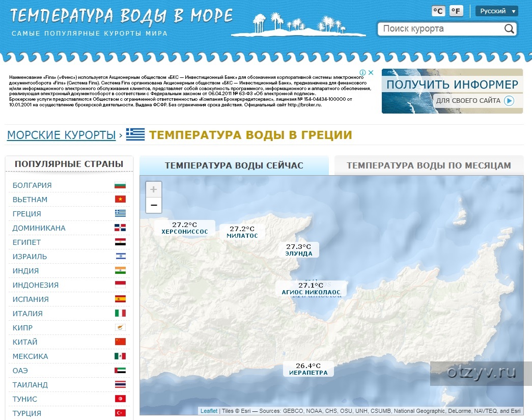532x420 pixels.
Task: Click the Turkey flag icon
Action: [x=120, y=413]
